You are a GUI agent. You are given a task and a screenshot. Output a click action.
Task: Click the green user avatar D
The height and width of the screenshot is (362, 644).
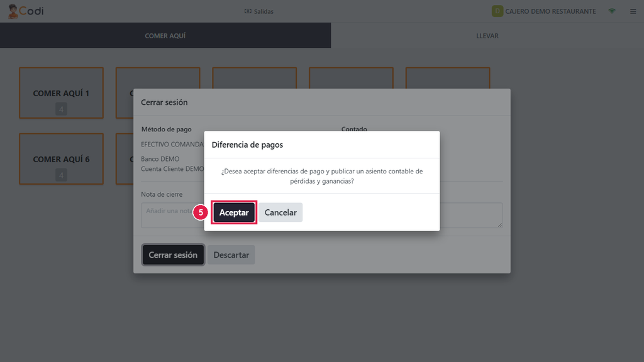coord(497,11)
